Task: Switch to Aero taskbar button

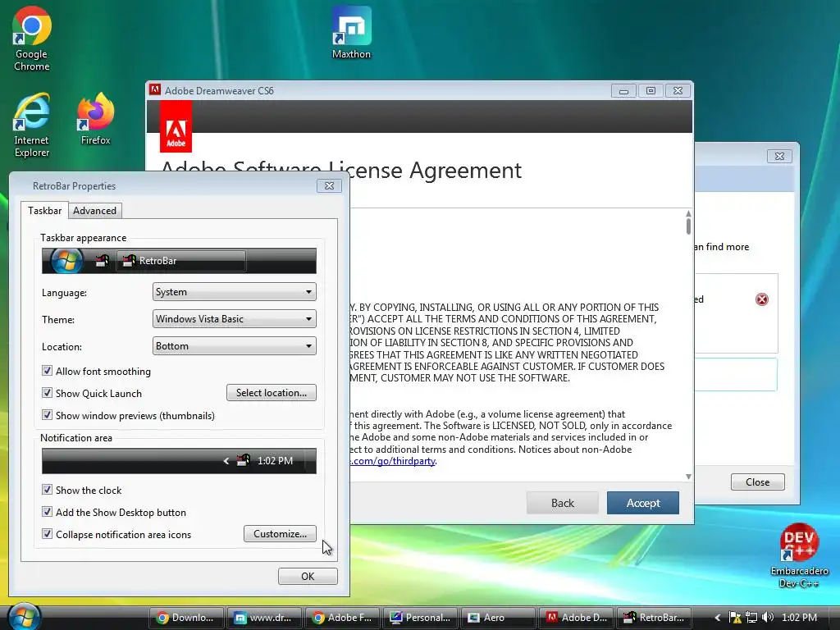Action: coord(498,617)
